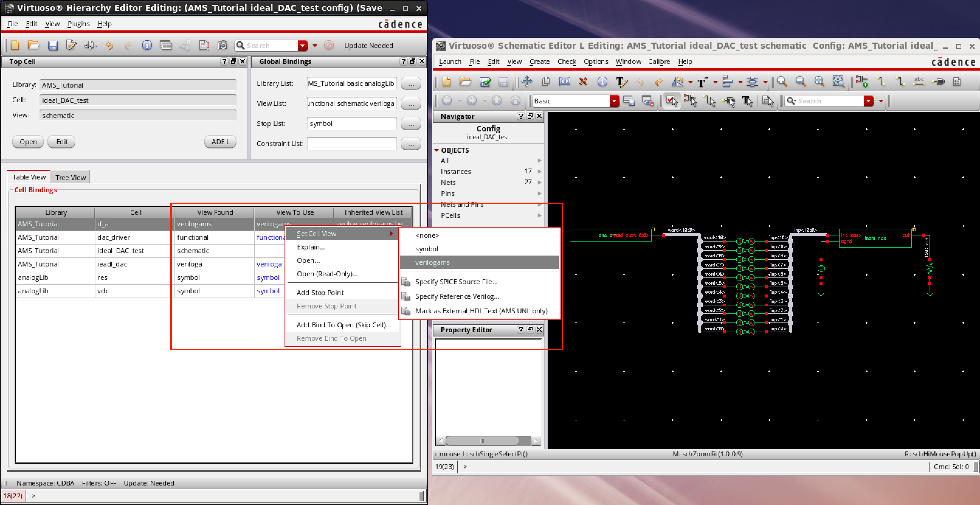The width and height of the screenshot is (980, 505).
Task: Click the Create Instance icon
Action: point(862,81)
